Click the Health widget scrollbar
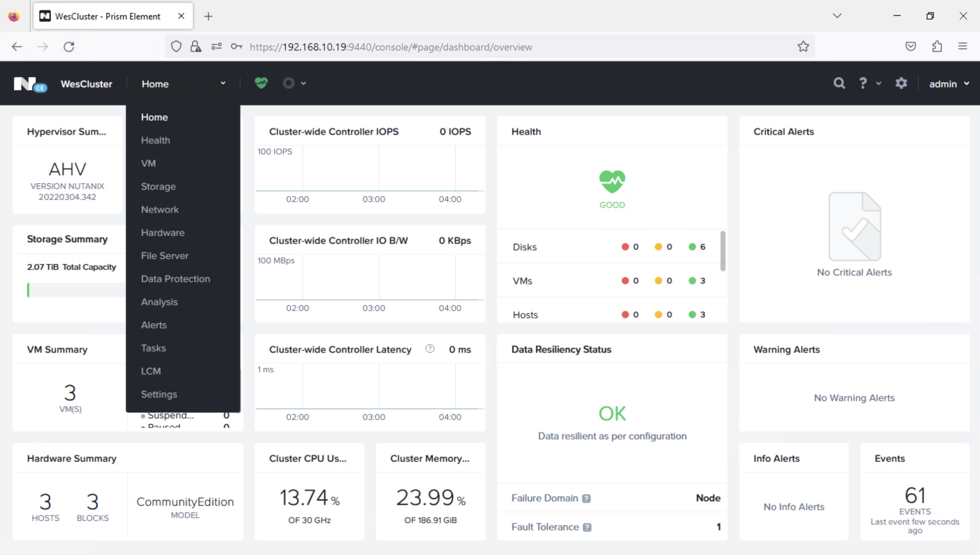980x555 pixels. pyautogui.click(x=722, y=251)
